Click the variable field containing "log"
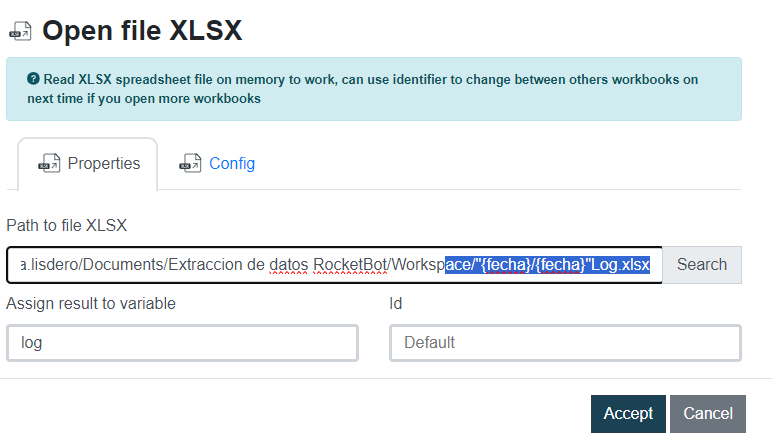Viewport: 772px width, 448px height. [182, 343]
